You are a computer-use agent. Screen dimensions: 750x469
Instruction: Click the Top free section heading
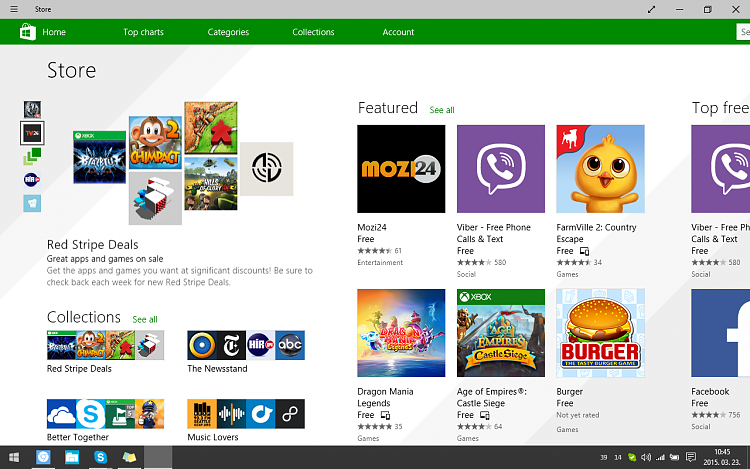(x=720, y=108)
